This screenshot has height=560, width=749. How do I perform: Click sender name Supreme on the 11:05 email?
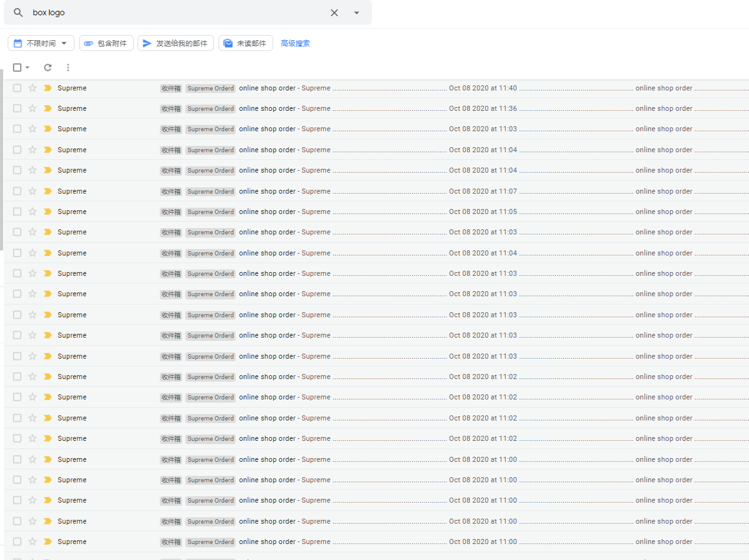[x=72, y=212]
